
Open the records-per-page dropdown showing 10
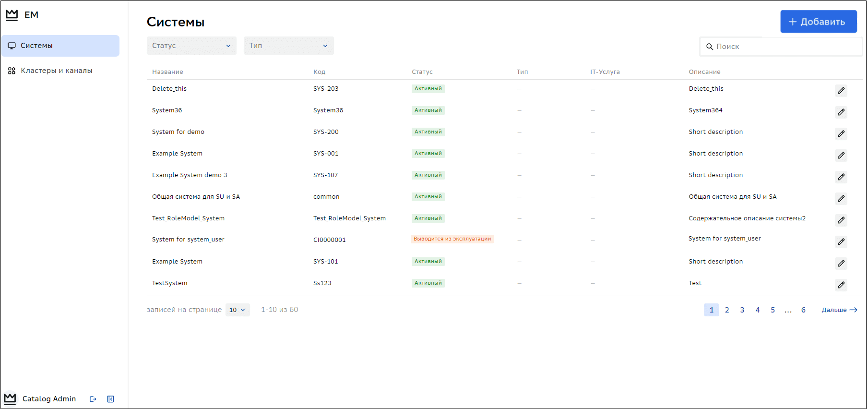[238, 310]
